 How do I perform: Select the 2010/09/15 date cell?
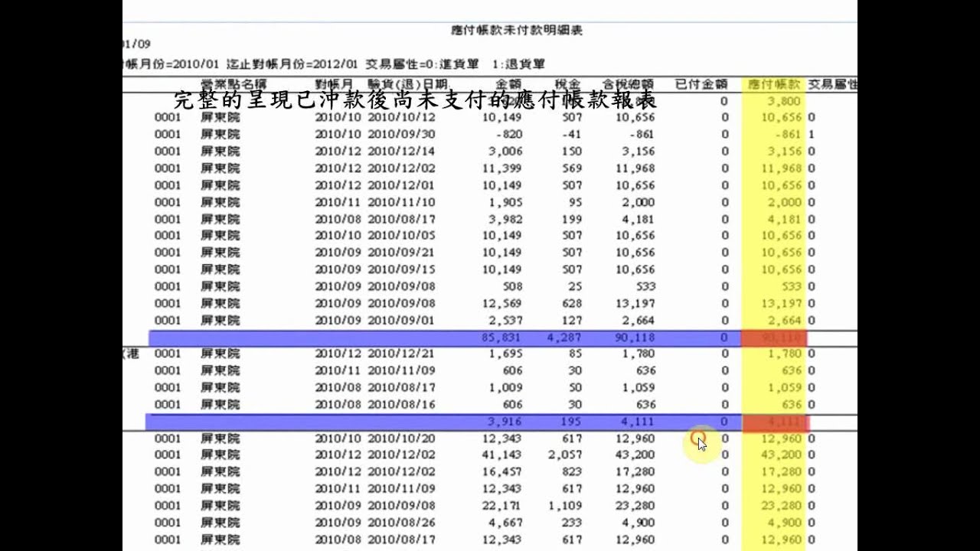401,269
